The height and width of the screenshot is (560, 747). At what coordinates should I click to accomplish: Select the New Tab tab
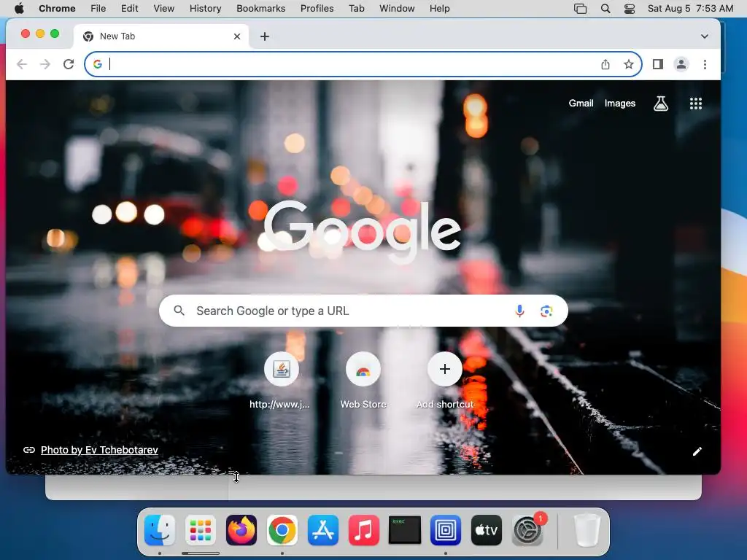(161, 36)
